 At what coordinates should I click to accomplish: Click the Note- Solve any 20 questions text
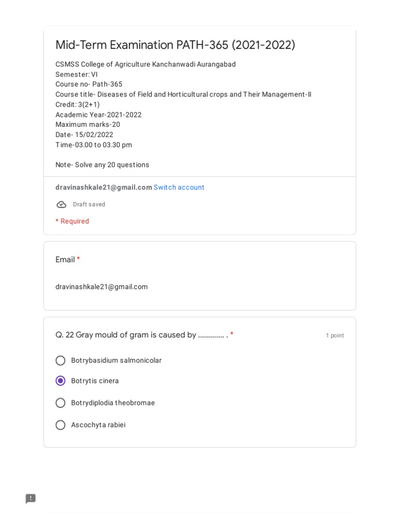coord(102,165)
